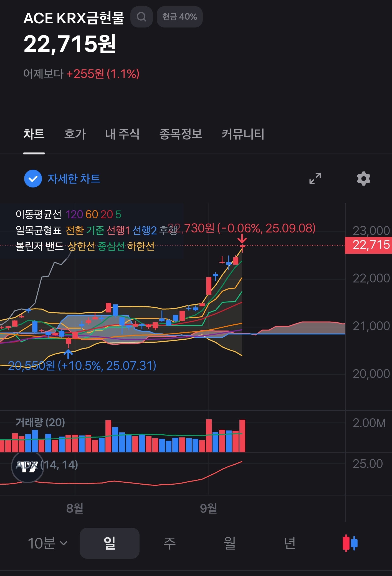Tap the 볼린저 밴드 indicator label
The height and width of the screenshot is (576, 392).
[40, 246]
